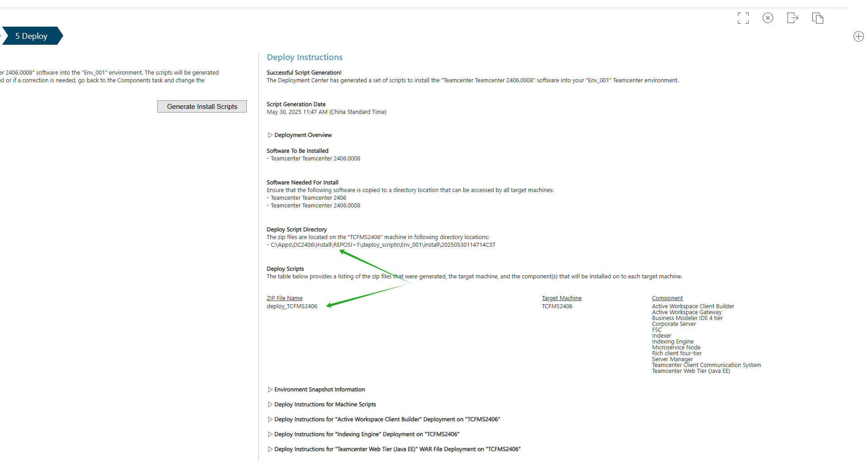Image resolution: width=868 pixels, height=461 pixels.
Task: Click Rich client four-tier component
Action: tap(677, 353)
